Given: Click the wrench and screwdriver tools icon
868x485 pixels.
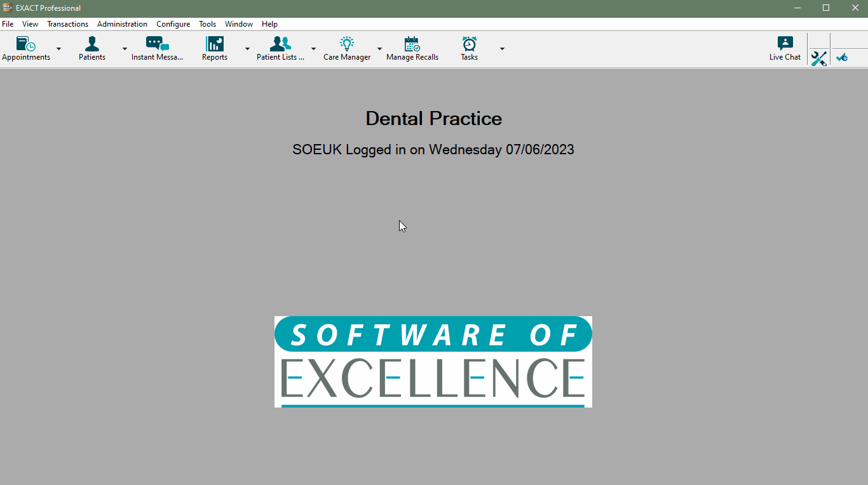Looking at the screenshot, I should (818, 58).
